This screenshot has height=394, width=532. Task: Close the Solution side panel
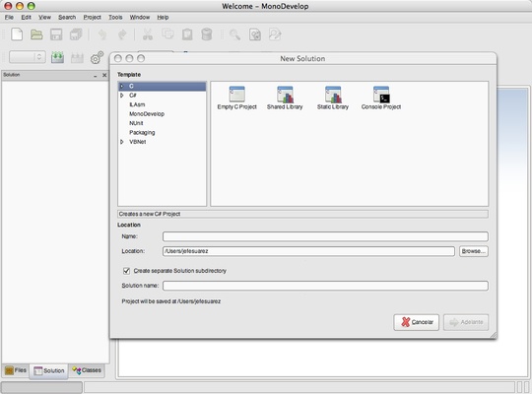point(104,75)
